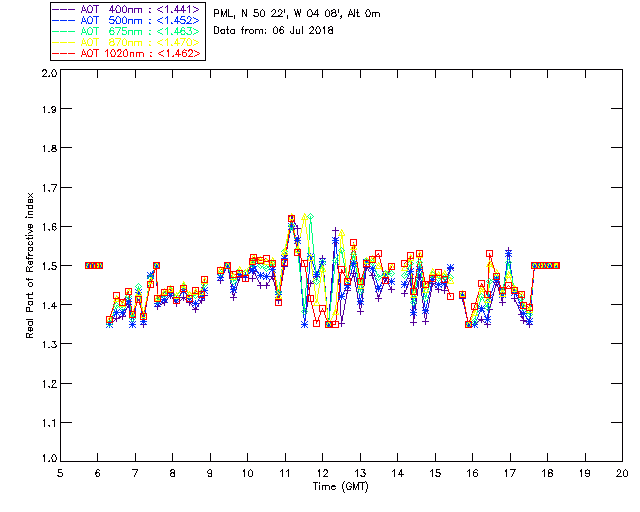The height and width of the screenshot is (512, 640).
Task: Click the x-axis label 14
Action: pos(398,473)
